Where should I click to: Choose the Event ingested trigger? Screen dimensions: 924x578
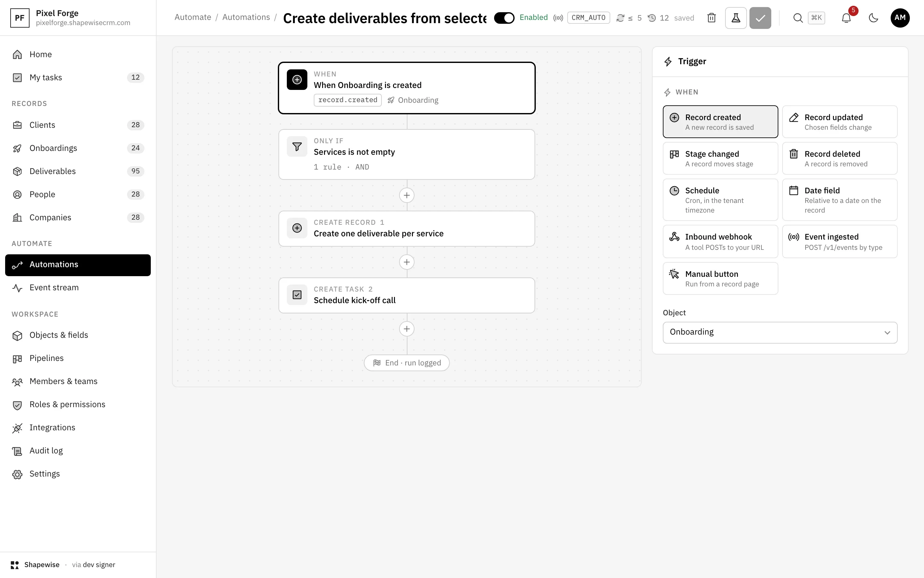[x=840, y=241]
